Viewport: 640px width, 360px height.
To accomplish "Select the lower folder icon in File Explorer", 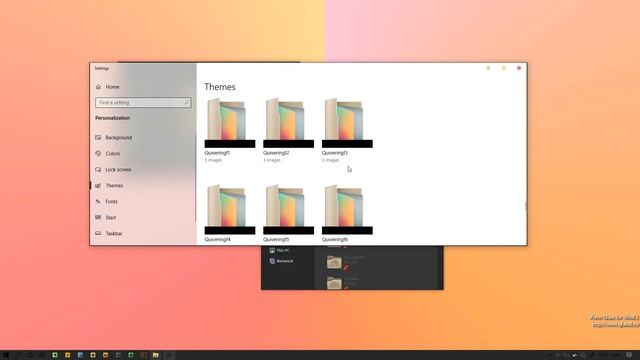I will tap(334, 282).
